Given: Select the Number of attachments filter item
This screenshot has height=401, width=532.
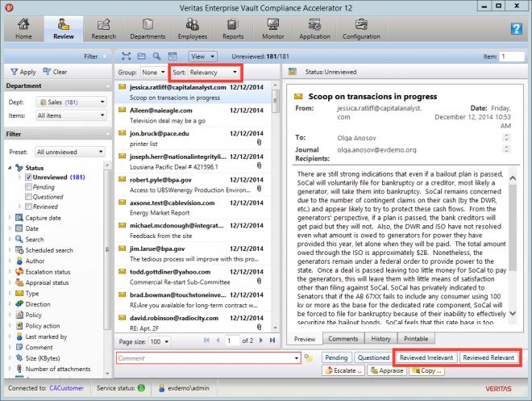Looking at the screenshot, I should pos(58,369).
